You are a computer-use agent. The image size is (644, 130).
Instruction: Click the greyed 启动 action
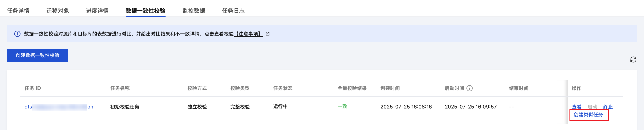[x=592, y=107]
